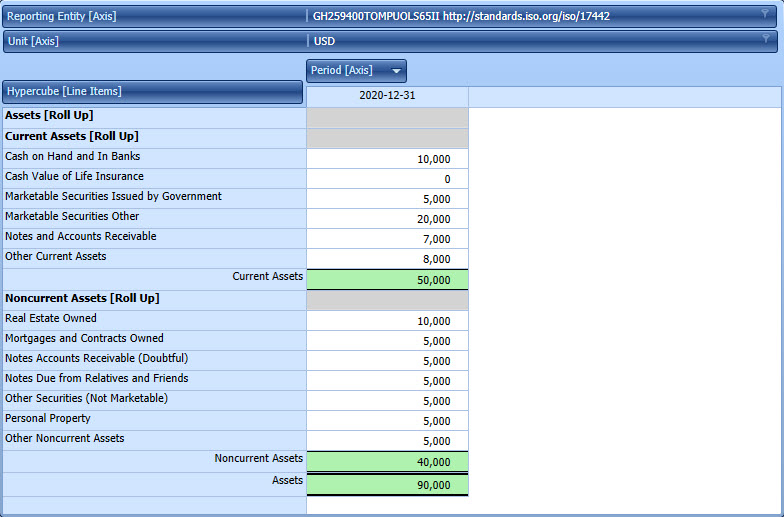Screen dimensions: 784x517
Task: Click the Current Assets total row label
Action: pyautogui.click(x=268, y=276)
